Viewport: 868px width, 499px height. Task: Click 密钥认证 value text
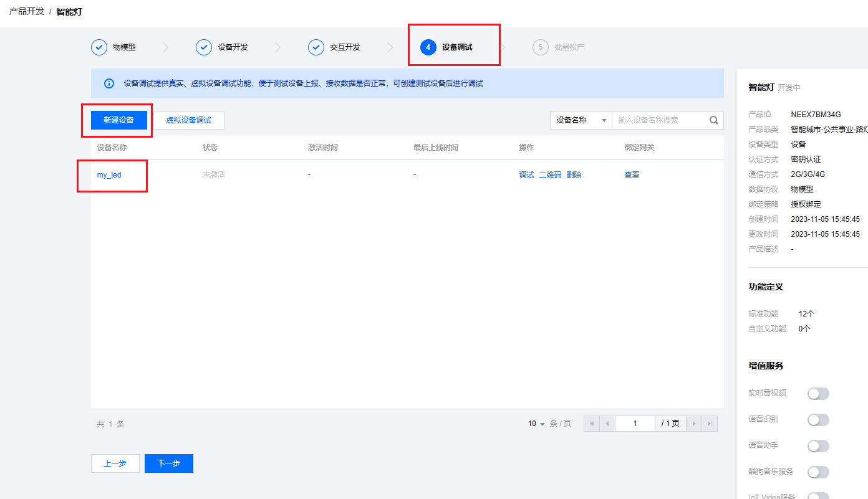point(806,159)
